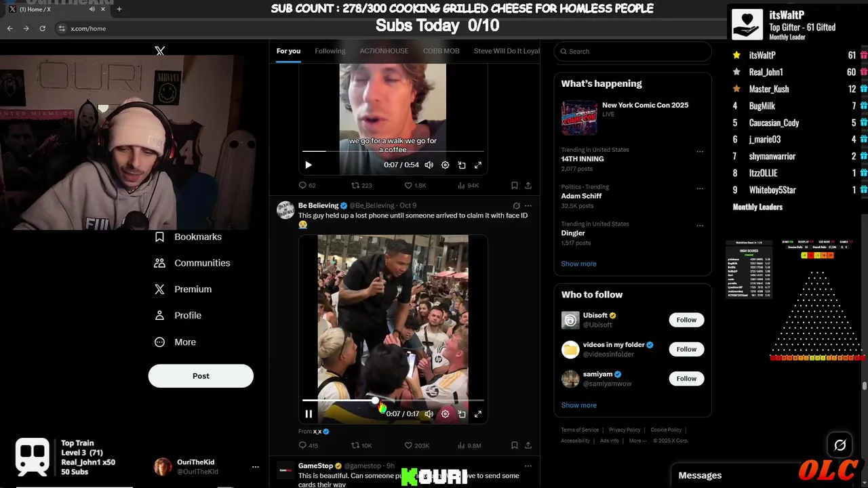868x488 pixels.
Task: Open the Cookie Policy footer link
Action: (667, 430)
